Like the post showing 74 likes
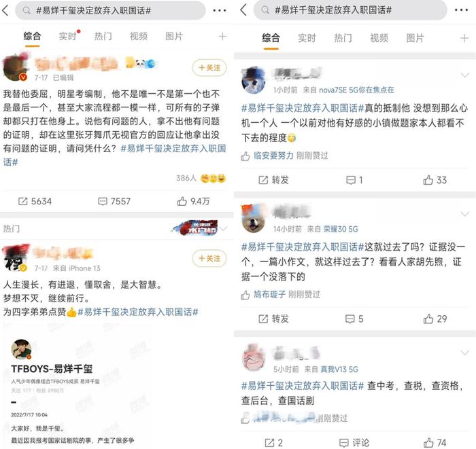The width and height of the screenshot is (476, 449). 435,443
